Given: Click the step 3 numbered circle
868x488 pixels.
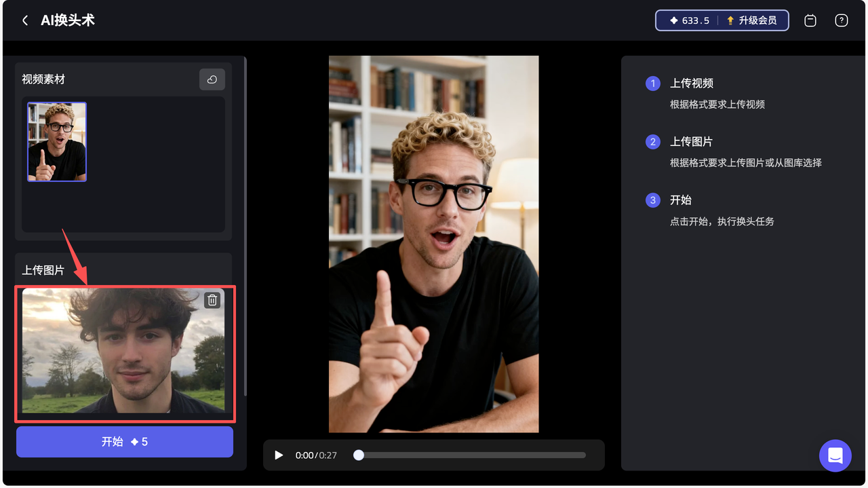Looking at the screenshot, I should 652,200.
